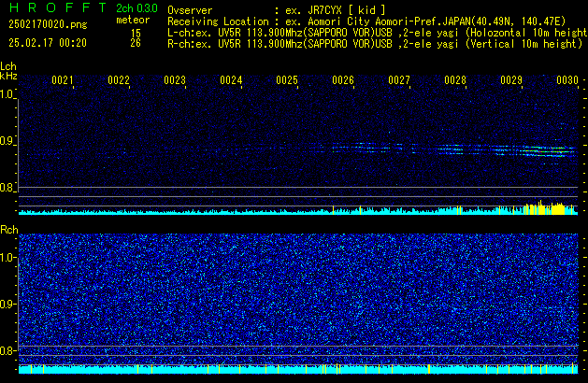The height and width of the screenshot is (383, 588).
Task: Select the file name 2502170020.png
Action: point(48,24)
